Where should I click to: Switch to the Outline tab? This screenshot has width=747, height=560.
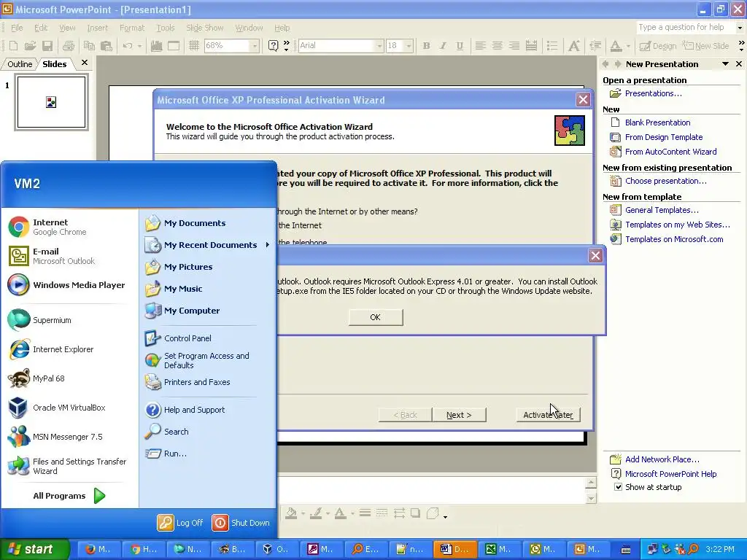click(20, 64)
